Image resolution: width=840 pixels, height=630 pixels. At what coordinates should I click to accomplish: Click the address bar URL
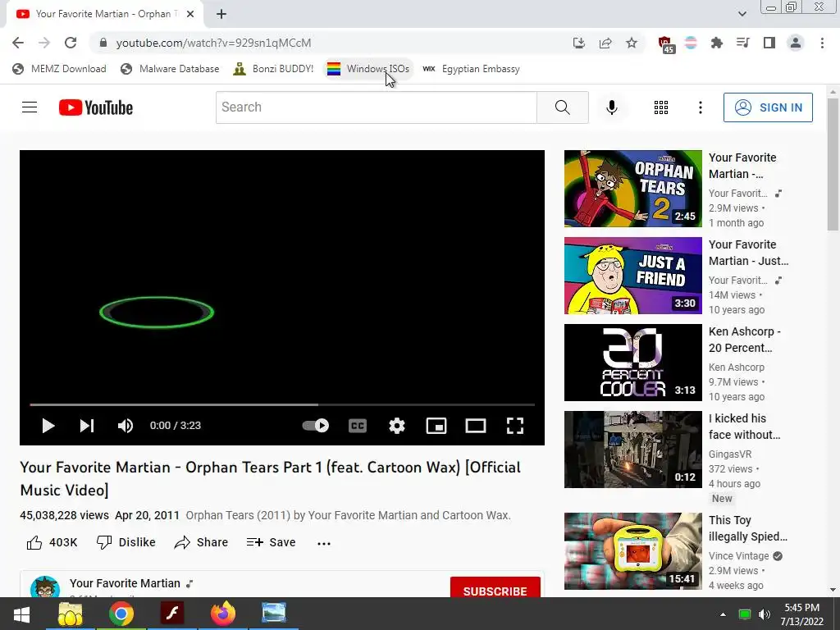213,43
